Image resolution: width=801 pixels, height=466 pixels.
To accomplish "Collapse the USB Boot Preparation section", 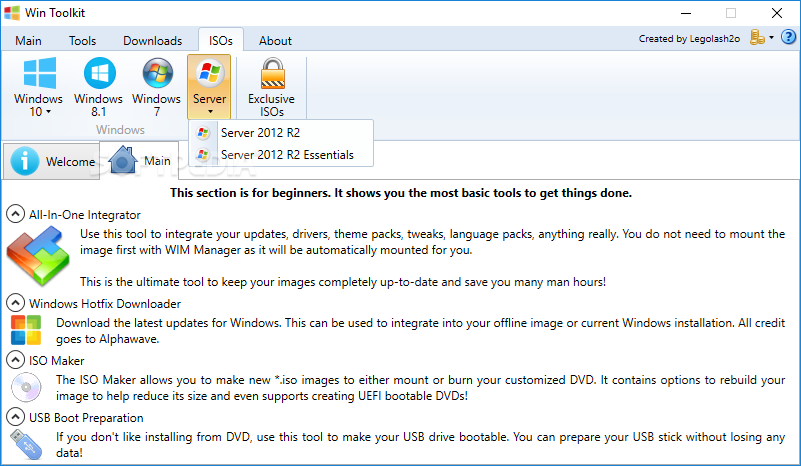I will (x=15, y=417).
